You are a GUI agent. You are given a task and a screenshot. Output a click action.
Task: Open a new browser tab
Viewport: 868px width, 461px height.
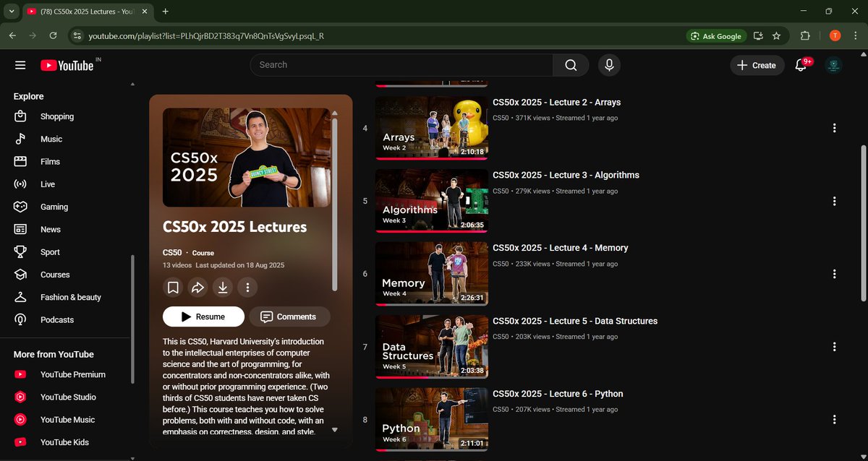[166, 12]
